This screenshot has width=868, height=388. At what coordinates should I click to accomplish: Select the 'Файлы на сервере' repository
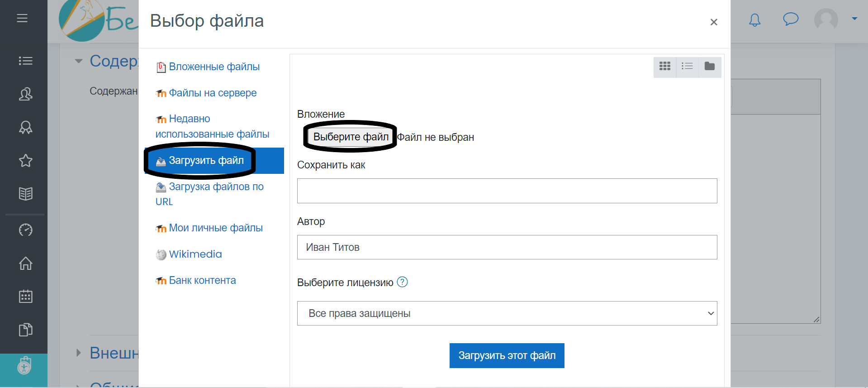(x=212, y=93)
